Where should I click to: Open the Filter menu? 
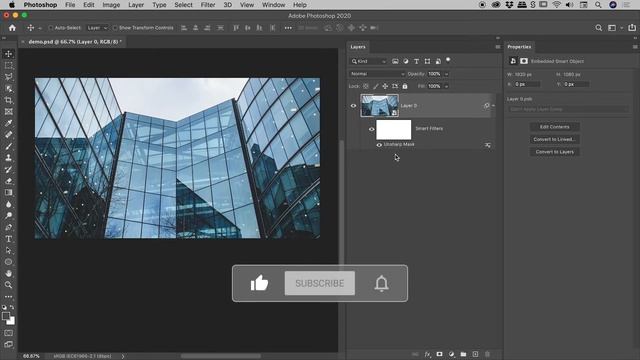(208, 5)
